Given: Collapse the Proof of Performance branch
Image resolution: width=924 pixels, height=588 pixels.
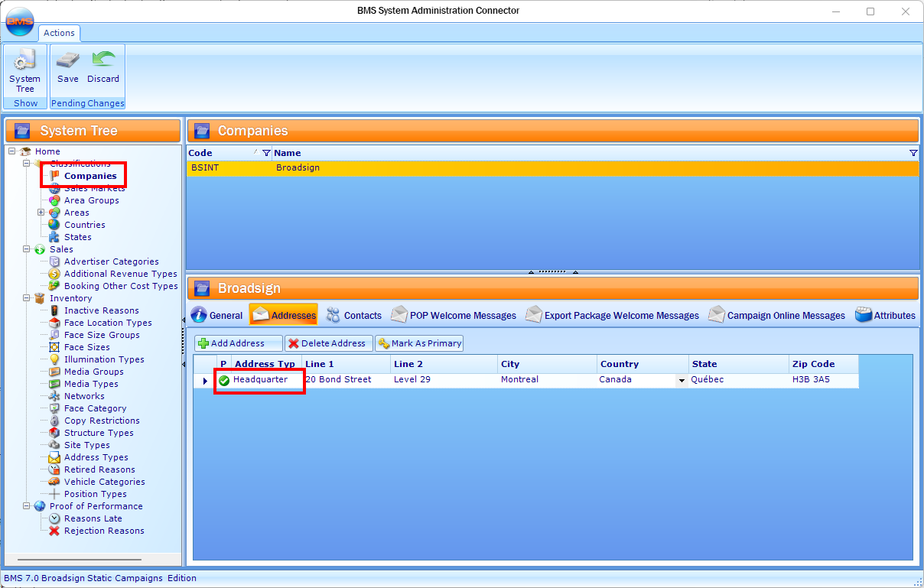Looking at the screenshot, I should tap(27, 506).
